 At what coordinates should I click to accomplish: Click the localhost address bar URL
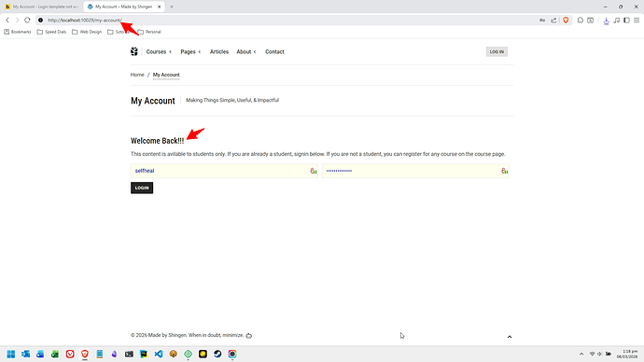click(x=85, y=21)
